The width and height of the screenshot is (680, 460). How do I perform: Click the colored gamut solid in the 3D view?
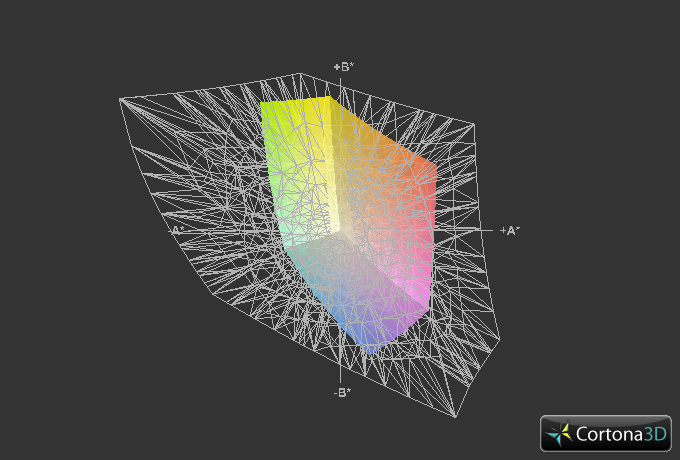[x=348, y=225]
